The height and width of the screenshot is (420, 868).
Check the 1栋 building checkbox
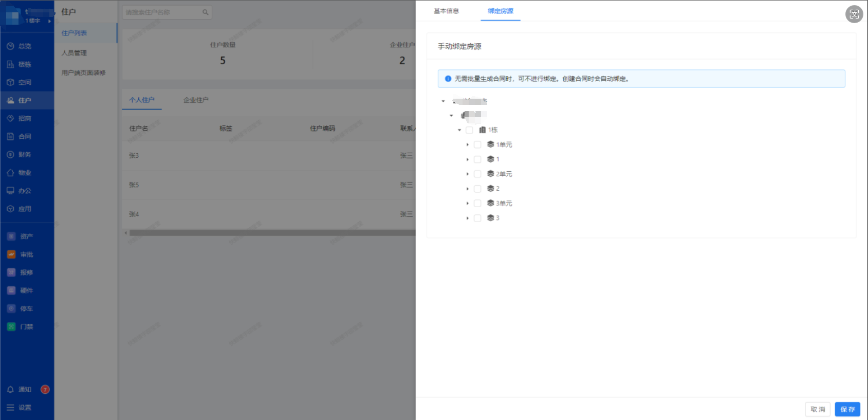point(469,130)
